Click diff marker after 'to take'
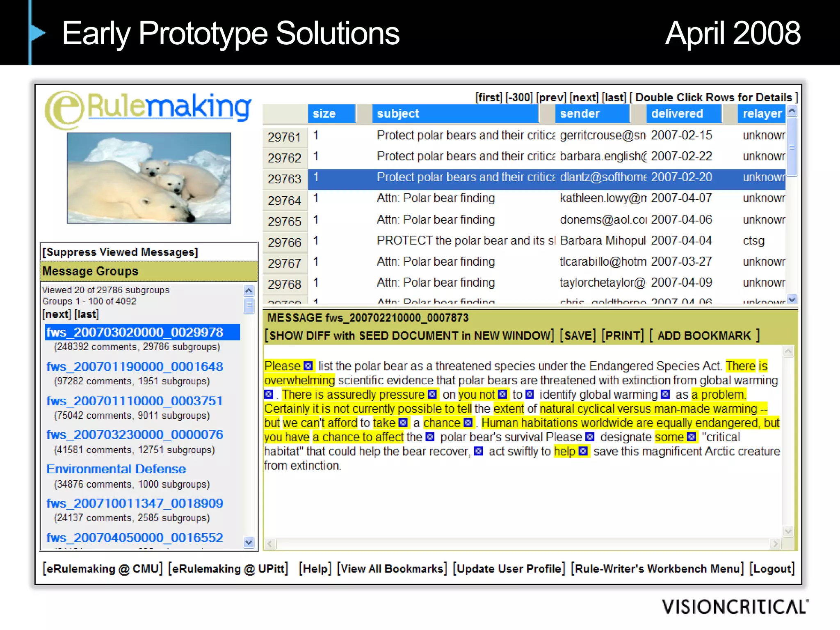This screenshot has width=840, height=630. [x=403, y=422]
